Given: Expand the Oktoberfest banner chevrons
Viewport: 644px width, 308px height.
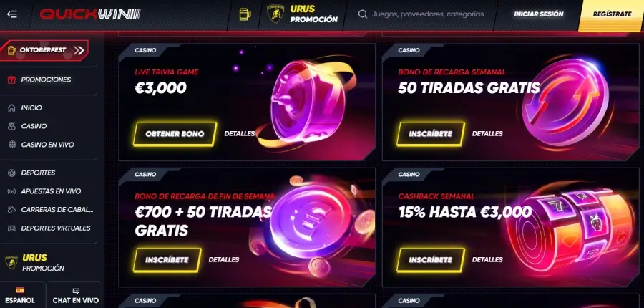Looking at the screenshot, I should point(79,50).
